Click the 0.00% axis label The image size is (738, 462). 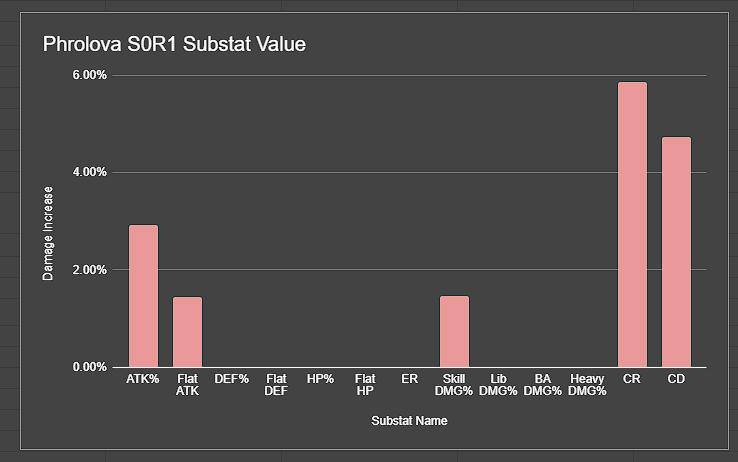coord(89,367)
